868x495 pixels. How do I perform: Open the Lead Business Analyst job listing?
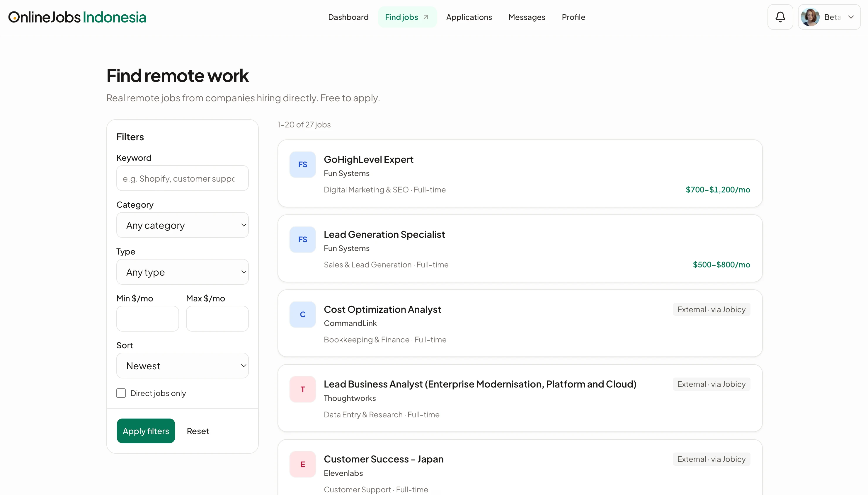[480, 384]
